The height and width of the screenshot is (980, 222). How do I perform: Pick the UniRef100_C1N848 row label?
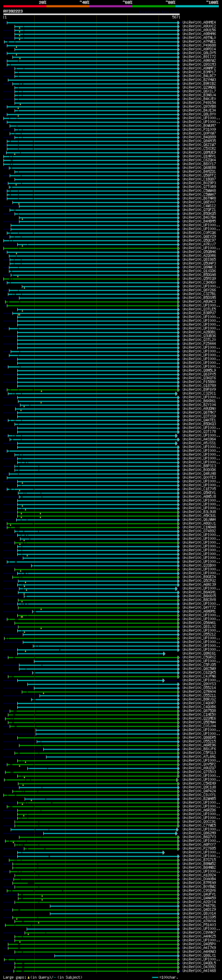pos(199,527)
